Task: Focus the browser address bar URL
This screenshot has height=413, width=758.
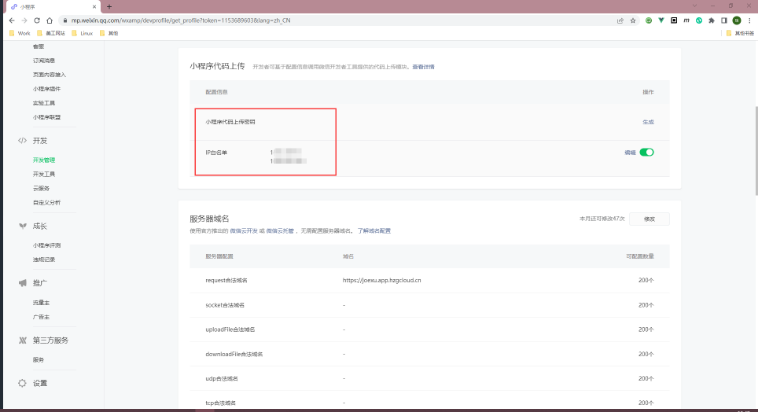Action: (x=181, y=20)
